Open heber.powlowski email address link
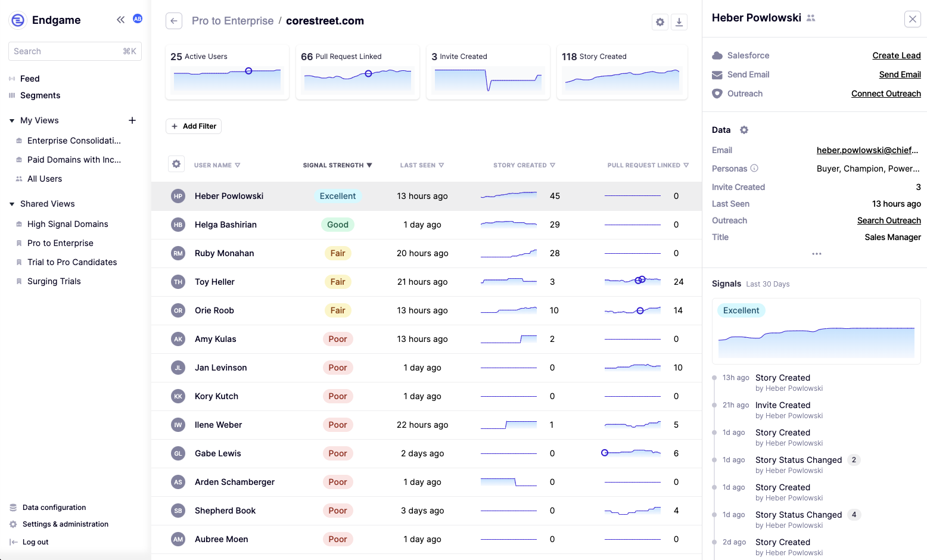This screenshot has height=560, width=927. [x=867, y=150]
